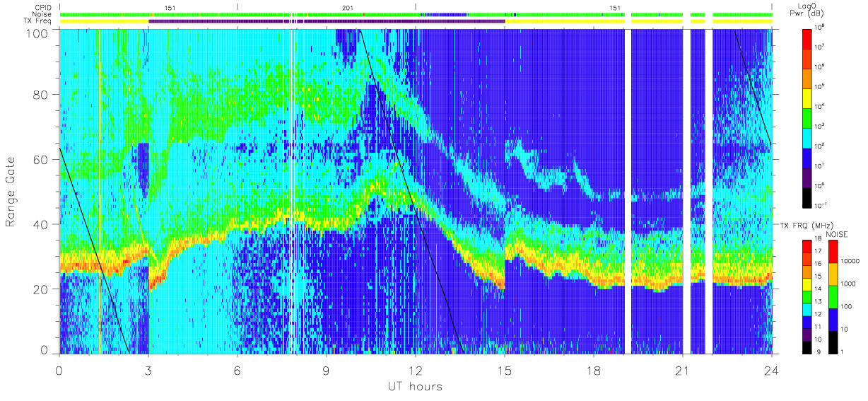The height and width of the screenshot is (401, 868).
Task: Click the red top segment of the NOISE colorbar
Action: click(833, 252)
